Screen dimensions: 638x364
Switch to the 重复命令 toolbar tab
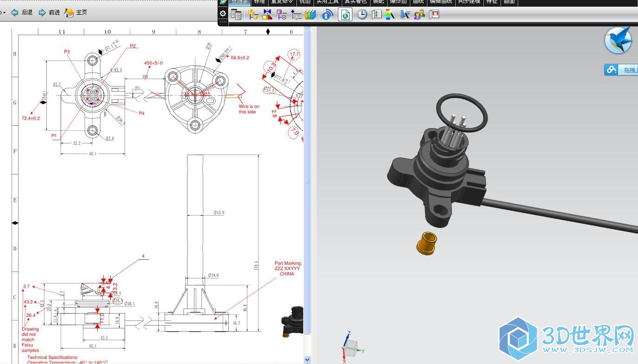(281, 2)
